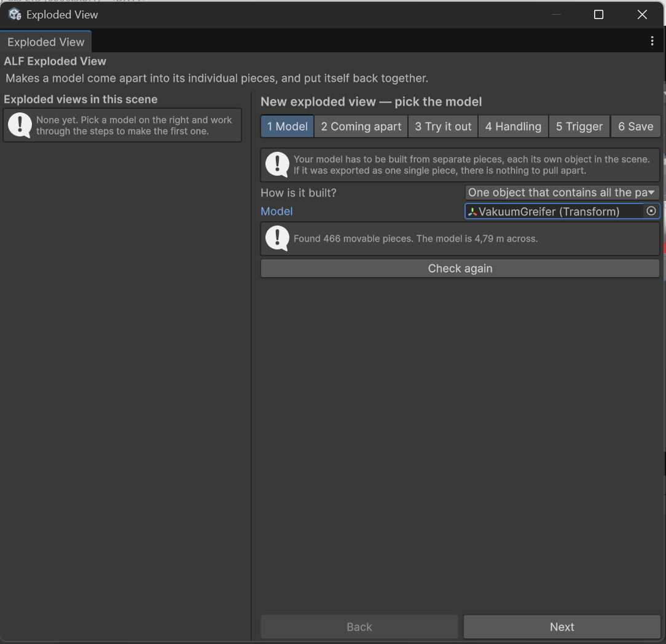Open the 'How is it built?' dropdown
The image size is (666, 644).
[x=562, y=192]
